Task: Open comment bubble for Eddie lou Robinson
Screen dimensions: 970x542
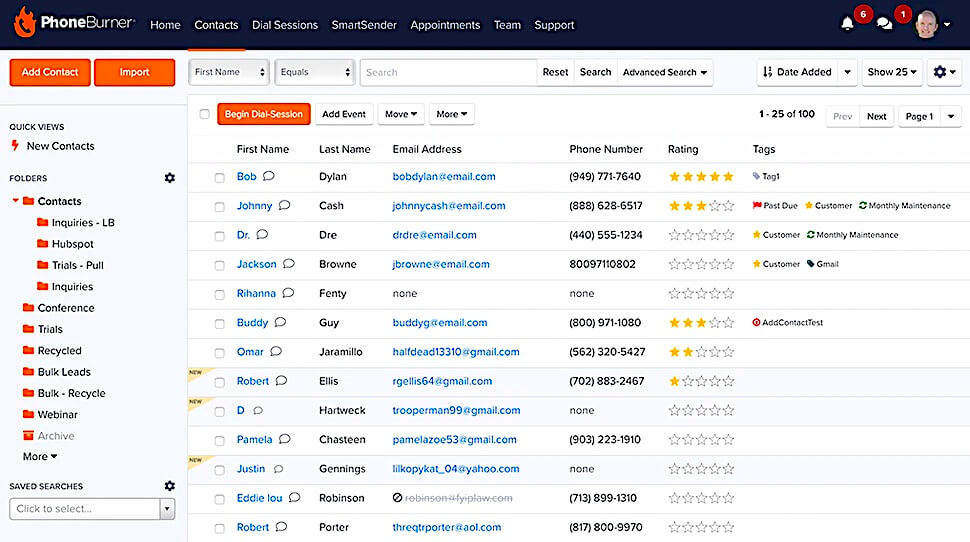Action: 294,497
